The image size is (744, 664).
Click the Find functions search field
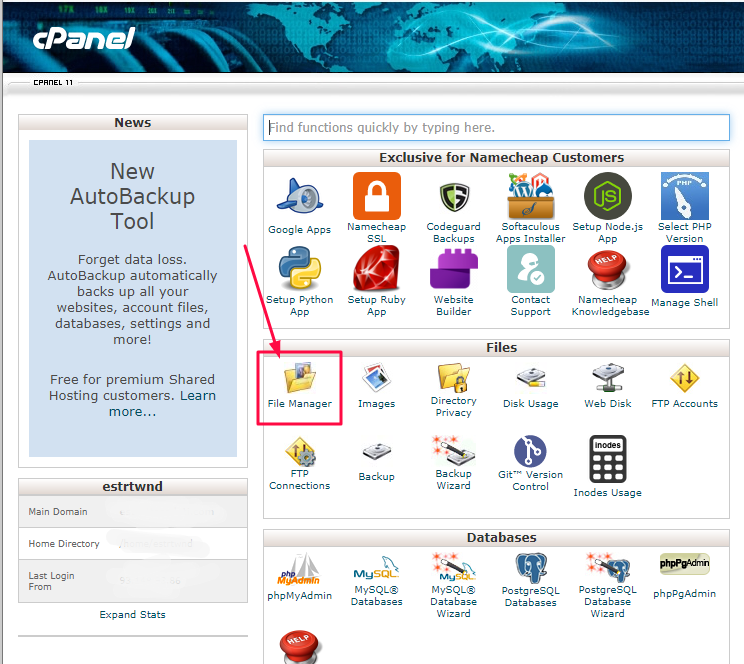tap(496, 128)
